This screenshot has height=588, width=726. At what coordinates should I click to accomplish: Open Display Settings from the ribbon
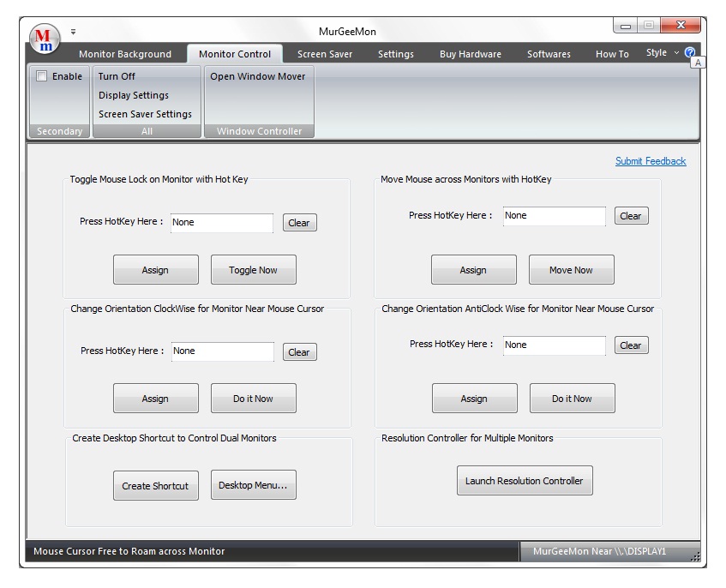pyautogui.click(x=134, y=95)
